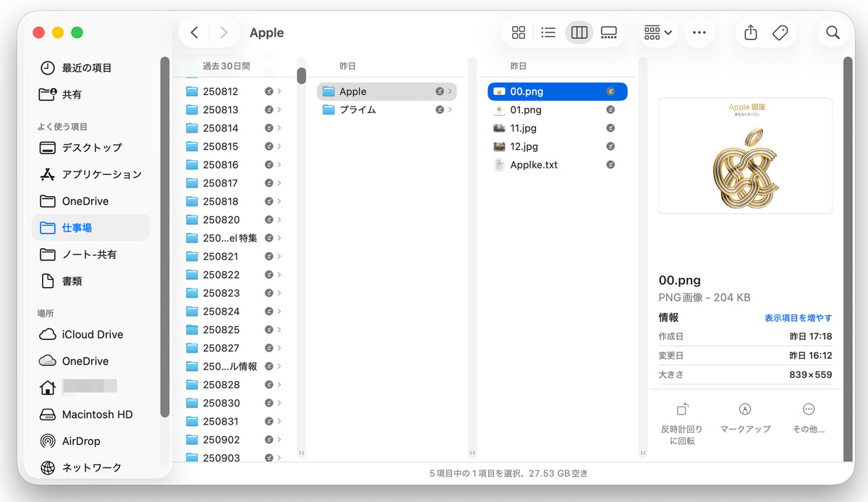
Task: Go forward with the right chevron
Action: coord(224,33)
